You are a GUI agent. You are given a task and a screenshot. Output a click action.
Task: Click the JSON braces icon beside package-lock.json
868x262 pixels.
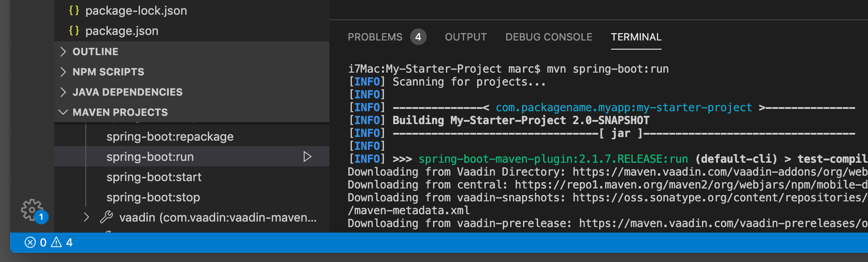(74, 11)
